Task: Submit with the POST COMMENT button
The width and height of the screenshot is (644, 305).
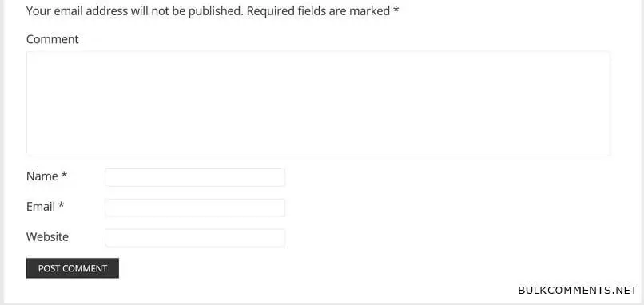Action: coord(73,268)
